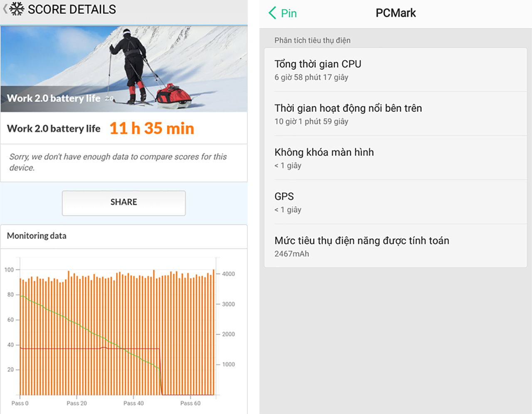
Task: Tap the PCMark title in header
Action: 396,13
